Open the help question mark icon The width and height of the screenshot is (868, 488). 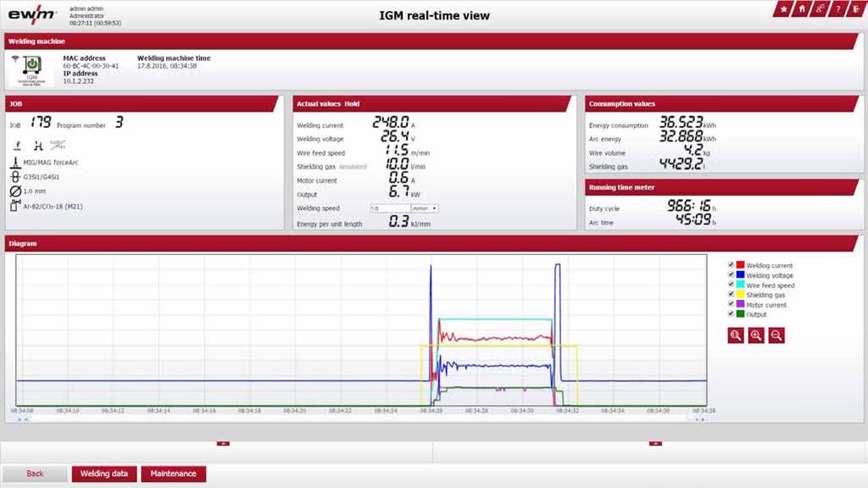[838, 8]
